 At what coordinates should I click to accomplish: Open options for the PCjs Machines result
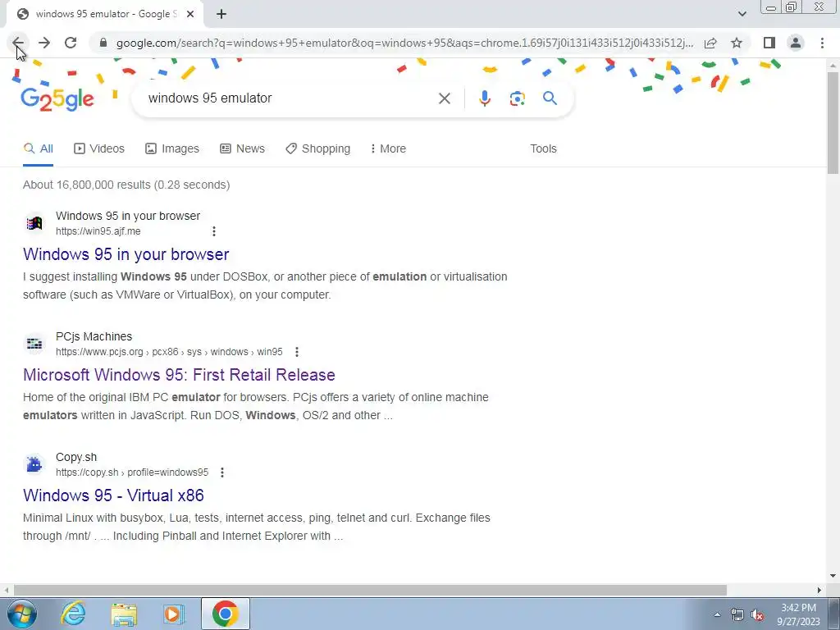pos(297,352)
